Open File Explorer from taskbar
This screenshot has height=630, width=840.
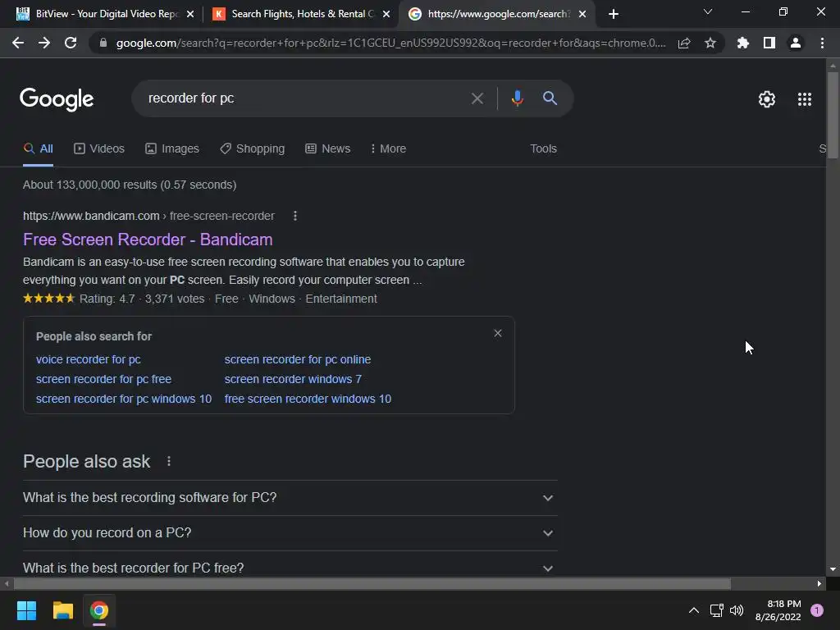[x=62, y=610]
